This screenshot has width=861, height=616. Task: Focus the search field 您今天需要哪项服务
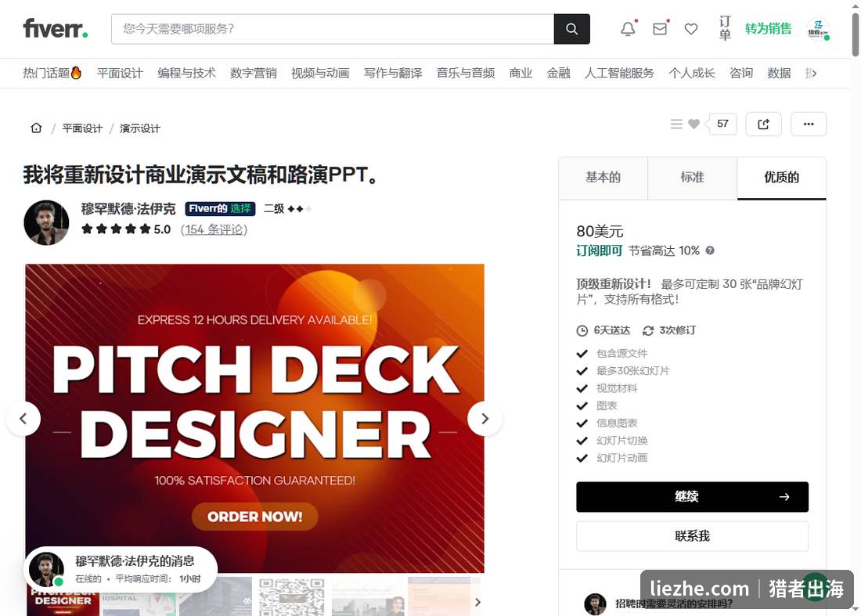click(x=333, y=29)
